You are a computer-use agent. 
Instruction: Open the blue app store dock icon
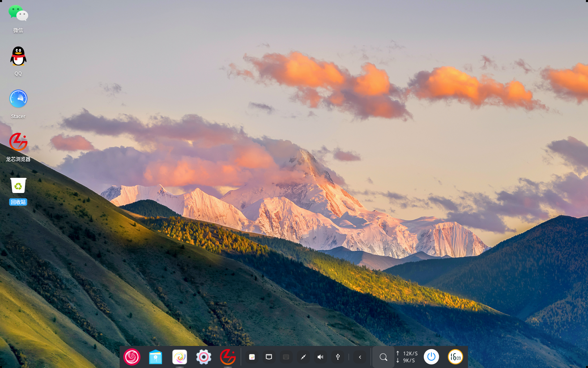pyautogui.click(x=156, y=357)
